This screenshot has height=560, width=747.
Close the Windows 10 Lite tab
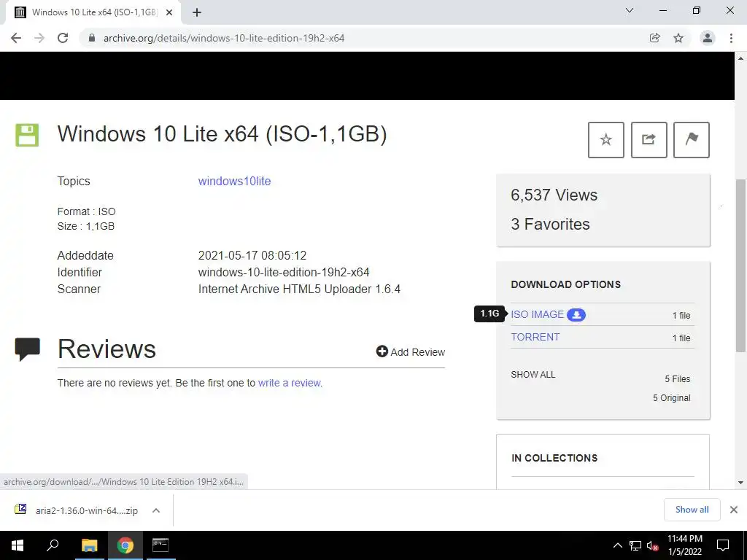(x=169, y=12)
